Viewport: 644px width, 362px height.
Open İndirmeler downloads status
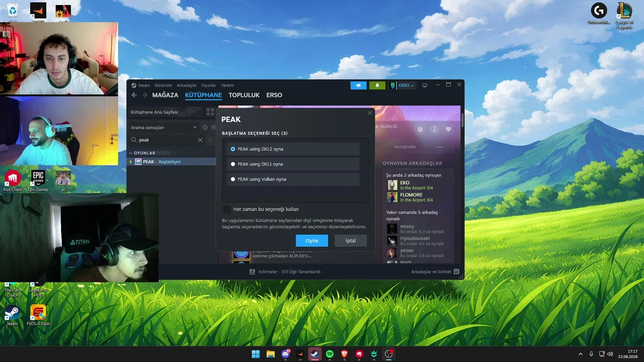coord(285,271)
